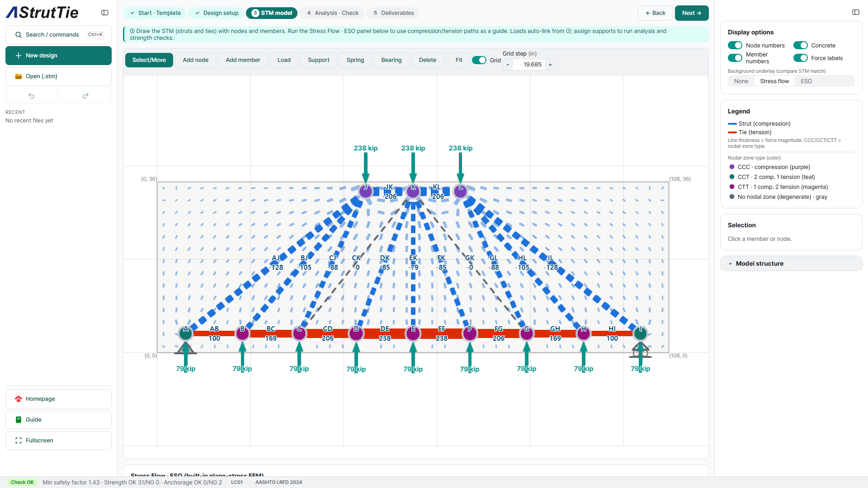This screenshot has width=868, height=488.
Task: Select node K at top center
Action: tap(413, 191)
